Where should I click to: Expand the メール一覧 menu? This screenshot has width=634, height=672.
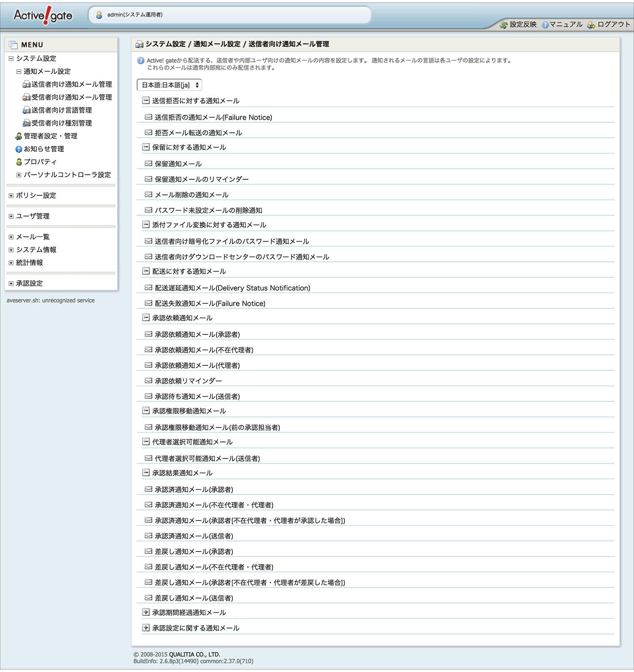[x=11, y=237]
